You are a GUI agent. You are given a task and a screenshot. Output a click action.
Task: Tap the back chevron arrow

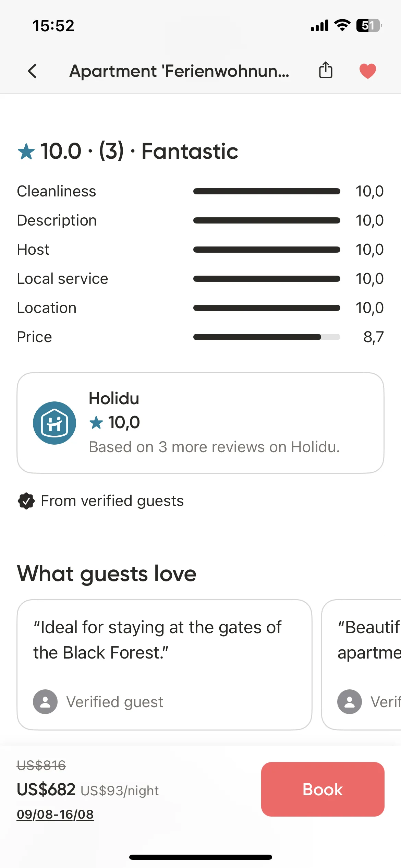(33, 71)
